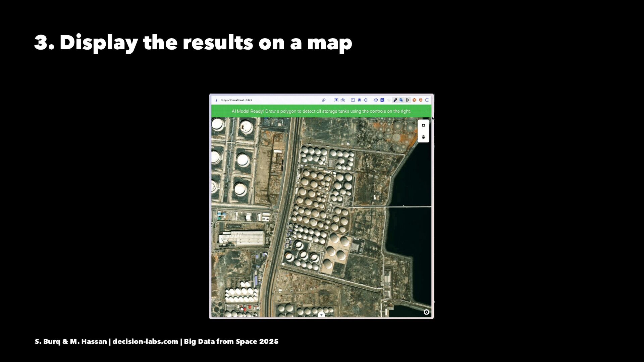Select the draw polygon tool
This screenshot has height=362, width=644.
pyautogui.click(x=423, y=125)
